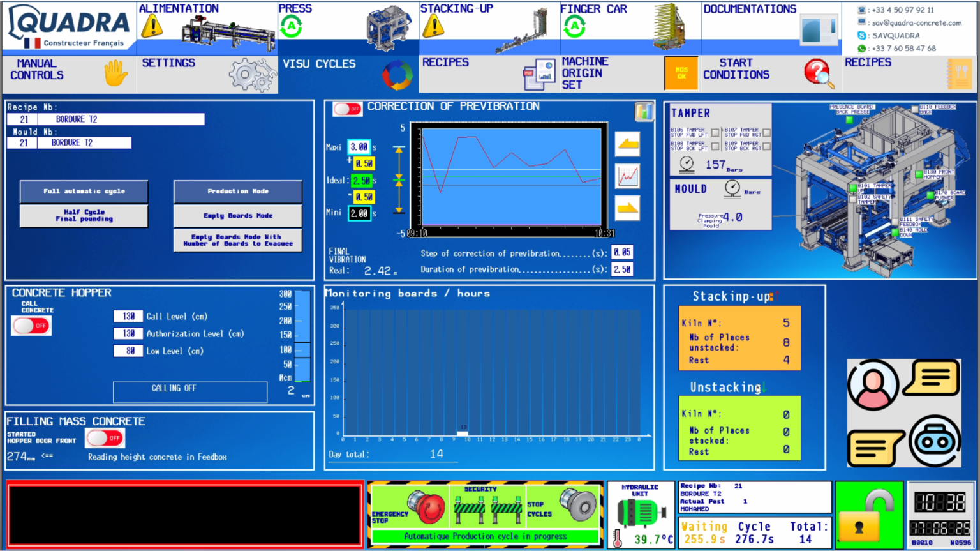The width and height of the screenshot is (980, 551).
Task: Select Full automatic cycle button
Action: click(x=84, y=191)
